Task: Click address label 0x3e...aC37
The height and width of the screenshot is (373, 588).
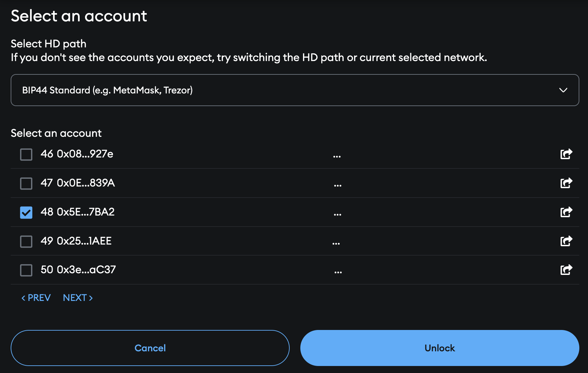Action: [86, 270]
